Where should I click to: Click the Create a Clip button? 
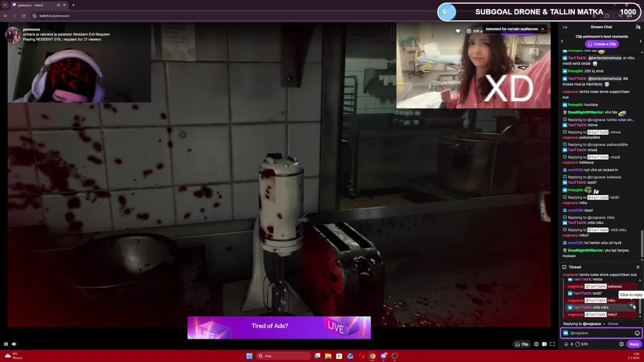(x=601, y=44)
